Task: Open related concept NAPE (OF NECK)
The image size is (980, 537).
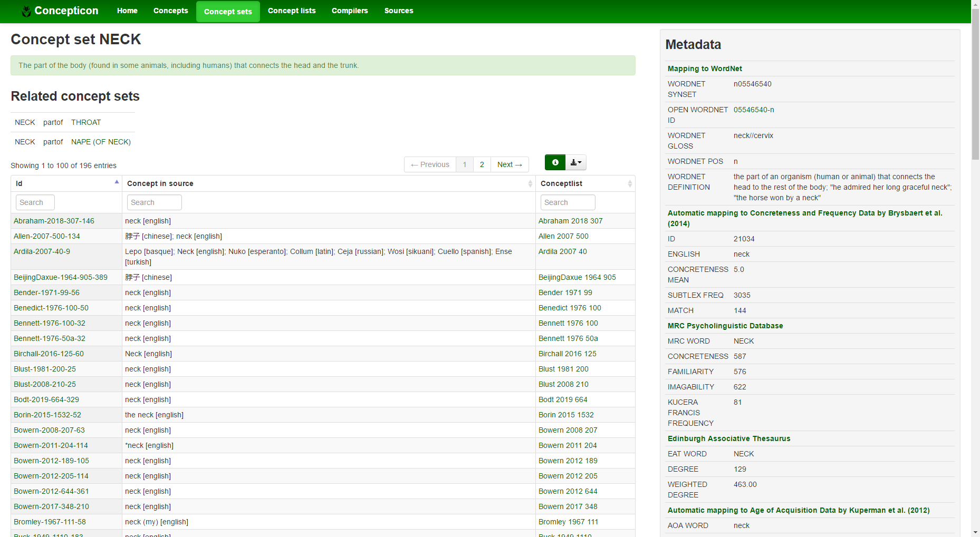Action: pyautogui.click(x=101, y=142)
